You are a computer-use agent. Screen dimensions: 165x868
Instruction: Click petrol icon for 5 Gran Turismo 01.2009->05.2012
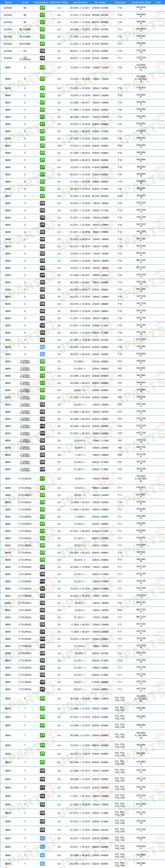click(42, 376)
